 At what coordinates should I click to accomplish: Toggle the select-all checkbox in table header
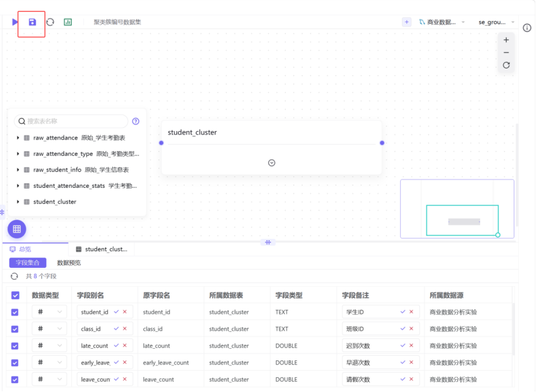coord(15,296)
